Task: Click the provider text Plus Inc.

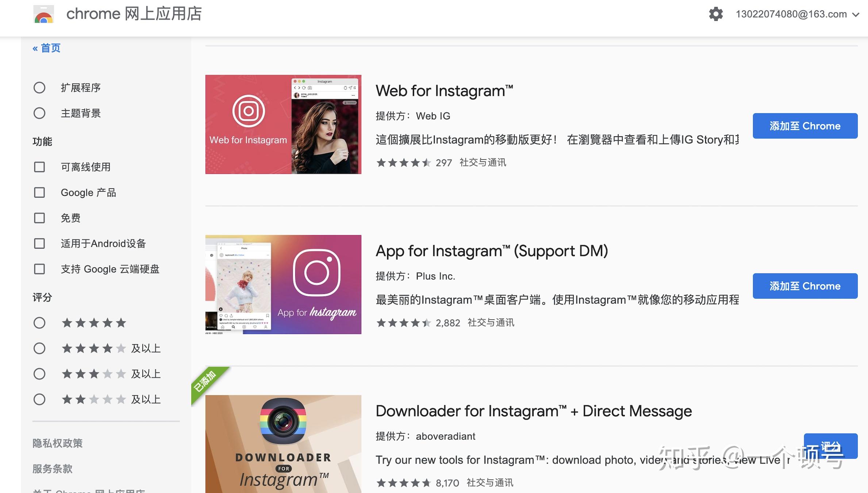Action: point(435,276)
